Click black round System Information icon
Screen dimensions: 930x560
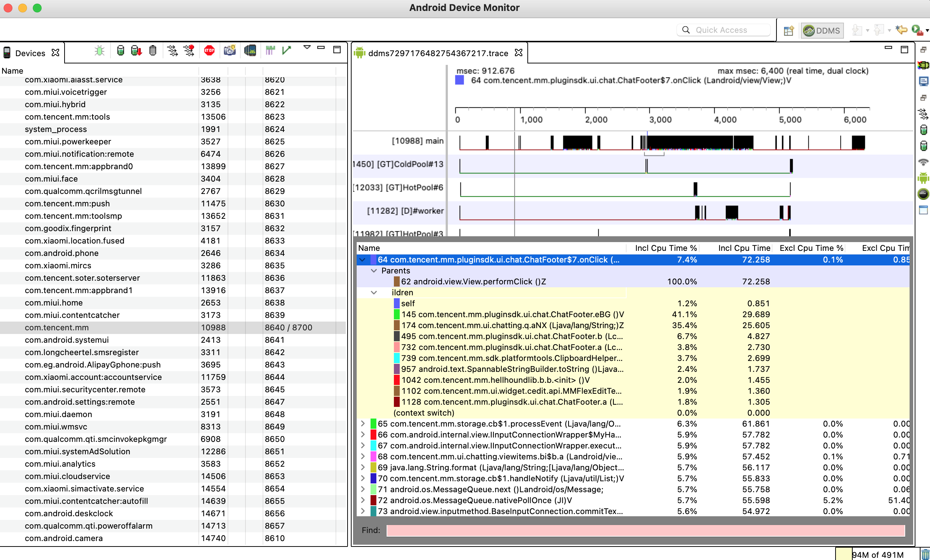coord(923,194)
